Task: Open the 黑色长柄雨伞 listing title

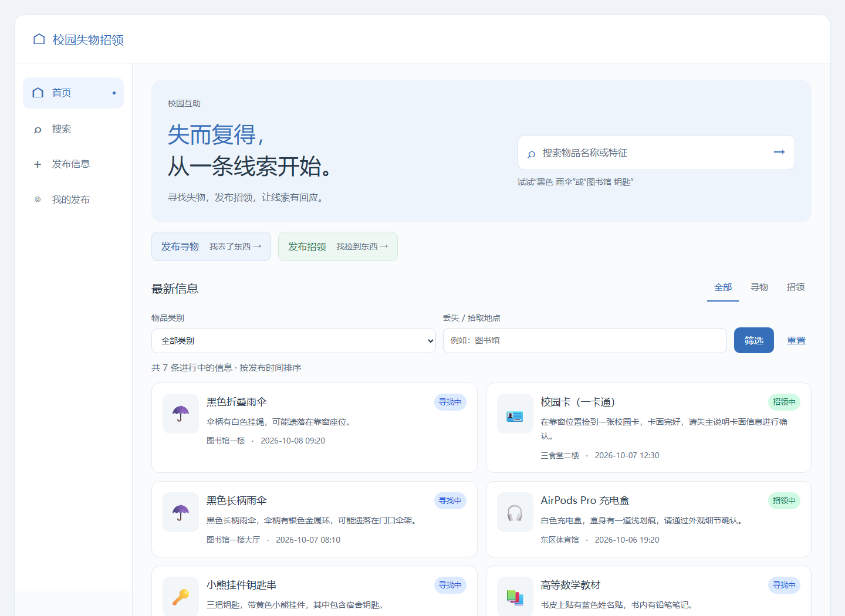Action: [x=236, y=500]
